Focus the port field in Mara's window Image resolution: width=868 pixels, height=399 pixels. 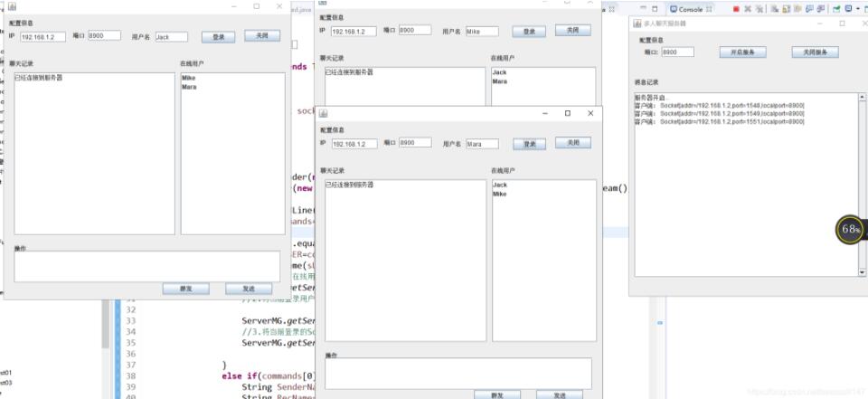pyautogui.click(x=415, y=142)
